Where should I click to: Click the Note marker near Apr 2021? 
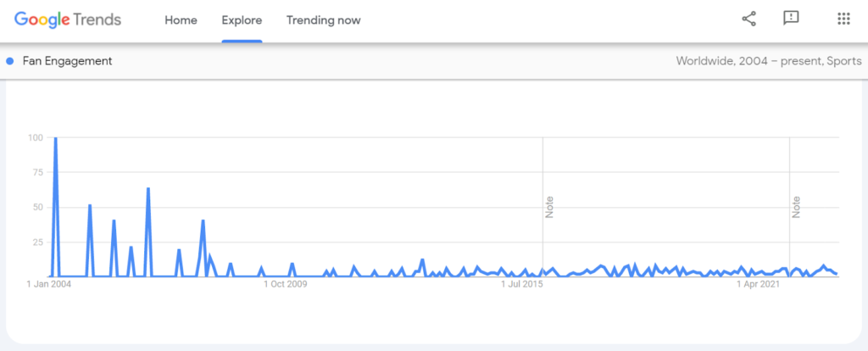796,207
